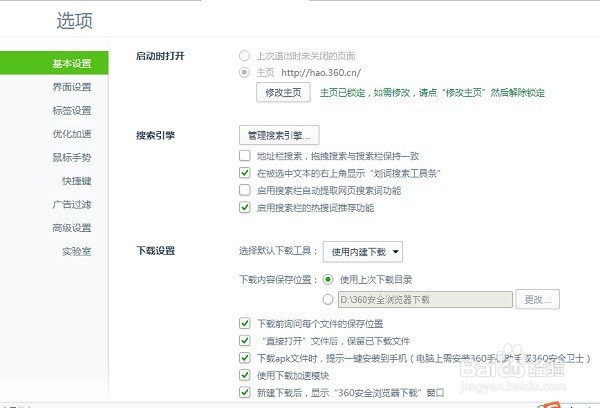
Task: Click the 主页已锁定 notice text
Action: (x=432, y=93)
